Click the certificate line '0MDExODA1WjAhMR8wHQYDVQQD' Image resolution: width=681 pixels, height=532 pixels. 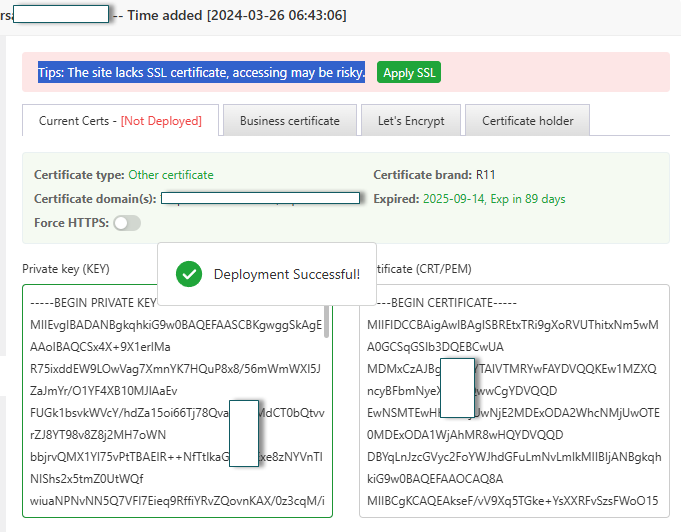pyautogui.click(x=465, y=435)
